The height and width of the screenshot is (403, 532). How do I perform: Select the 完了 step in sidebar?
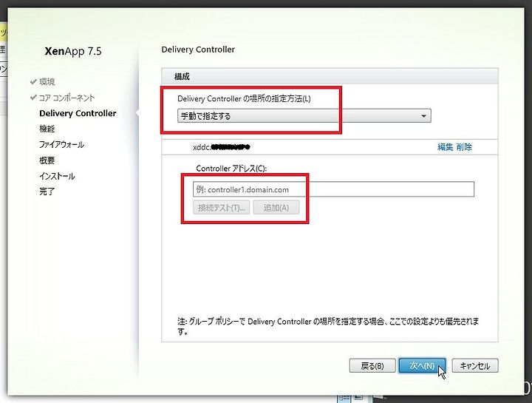(x=47, y=192)
